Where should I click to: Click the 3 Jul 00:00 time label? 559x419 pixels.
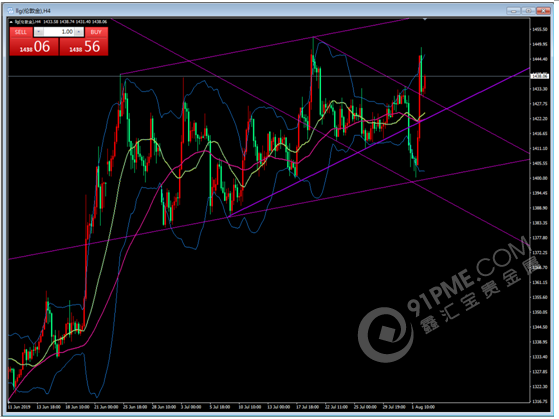[x=191, y=407]
